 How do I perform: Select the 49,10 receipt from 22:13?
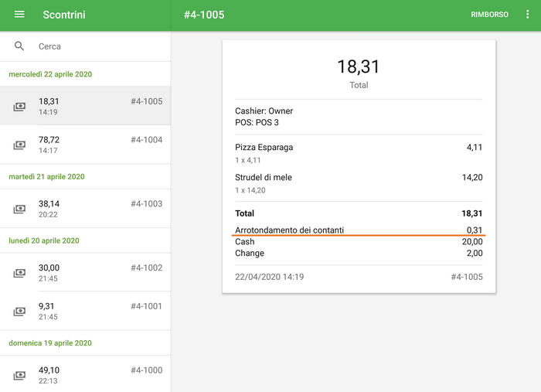click(x=85, y=375)
